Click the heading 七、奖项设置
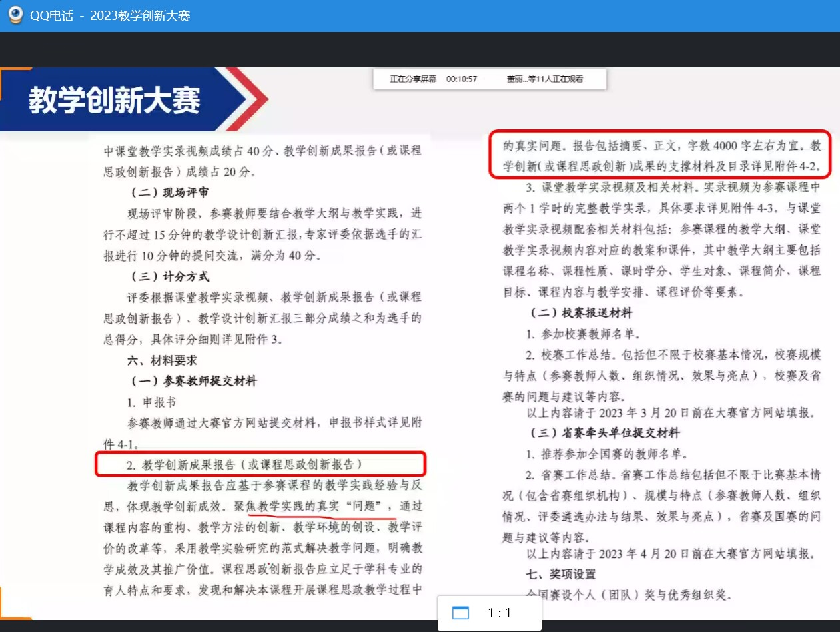 (x=562, y=573)
